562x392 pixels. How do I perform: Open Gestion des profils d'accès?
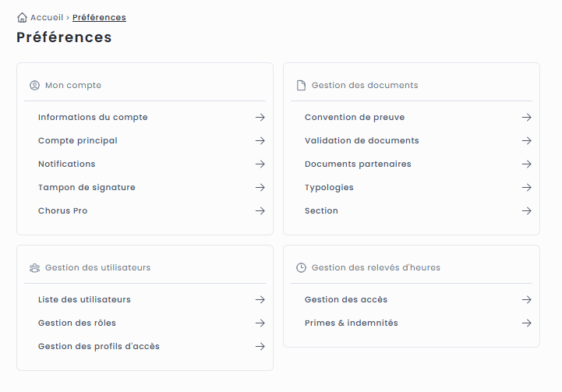point(99,347)
